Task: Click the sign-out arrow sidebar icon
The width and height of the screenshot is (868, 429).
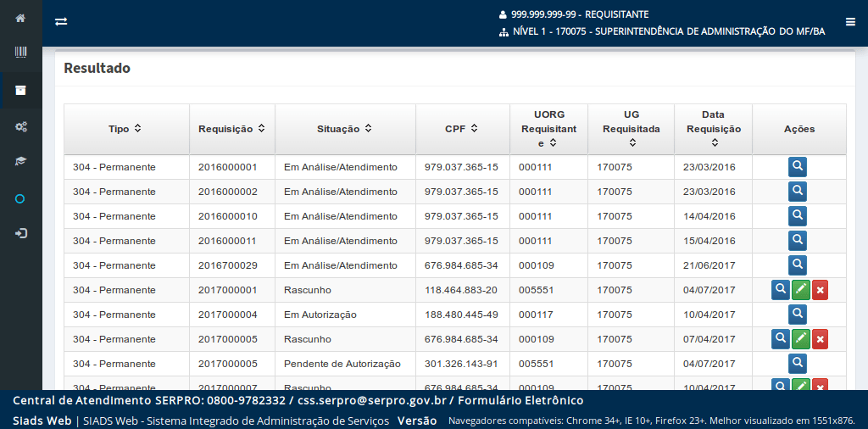Action: (20, 233)
